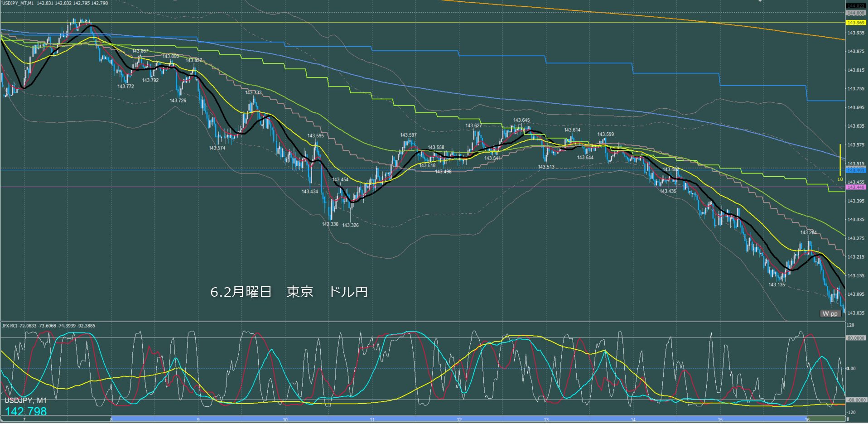The image size is (868, 424).
Task: Click the black 144.022 price tag
Action: click(856, 6)
